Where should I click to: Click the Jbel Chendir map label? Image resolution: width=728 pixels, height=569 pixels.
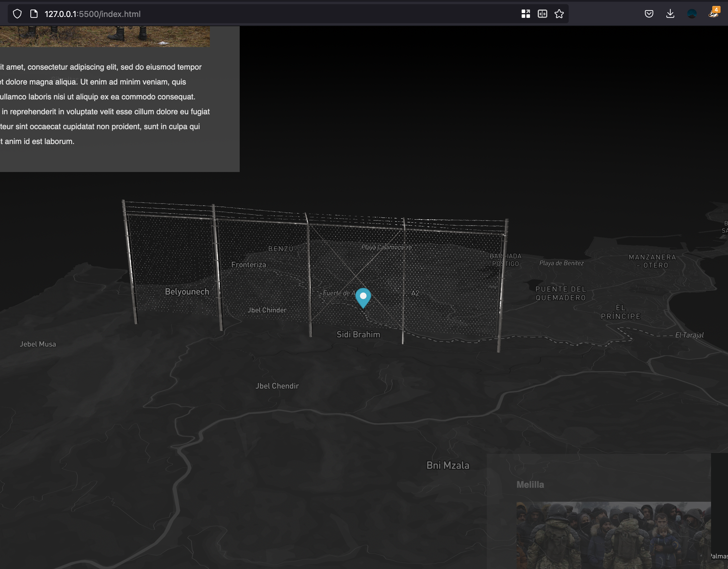point(277,386)
